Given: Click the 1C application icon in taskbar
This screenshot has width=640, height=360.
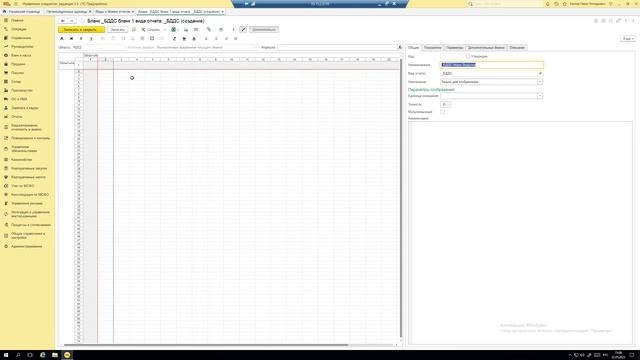Looking at the screenshot, I should (67, 355).
